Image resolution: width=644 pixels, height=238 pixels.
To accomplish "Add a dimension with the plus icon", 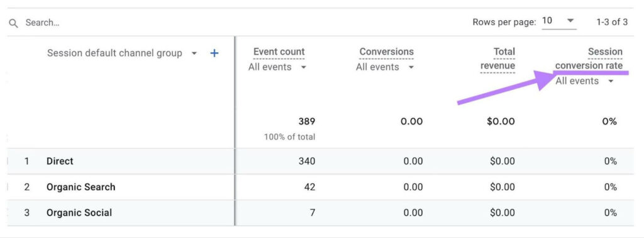I will 214,53.
